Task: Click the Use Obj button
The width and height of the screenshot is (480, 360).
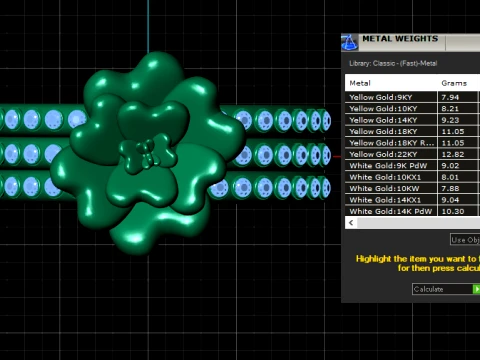Action: pos(465,240)
